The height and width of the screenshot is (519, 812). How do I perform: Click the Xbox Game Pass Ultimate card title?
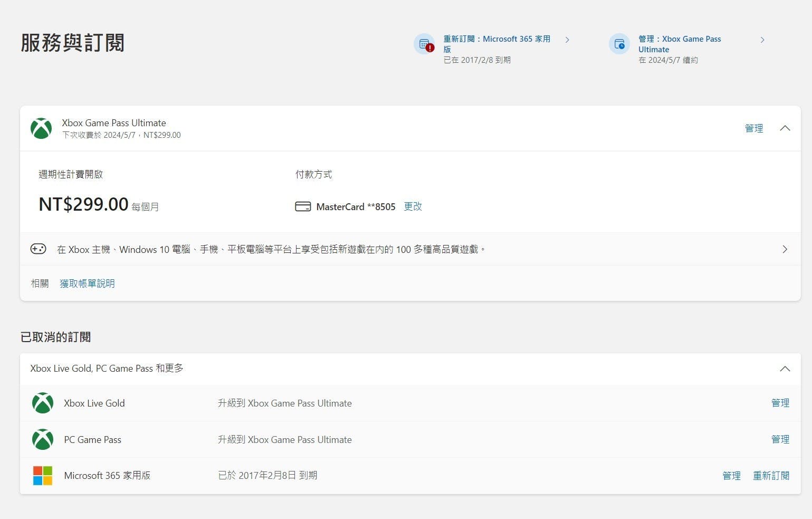(x=114, y=123)
